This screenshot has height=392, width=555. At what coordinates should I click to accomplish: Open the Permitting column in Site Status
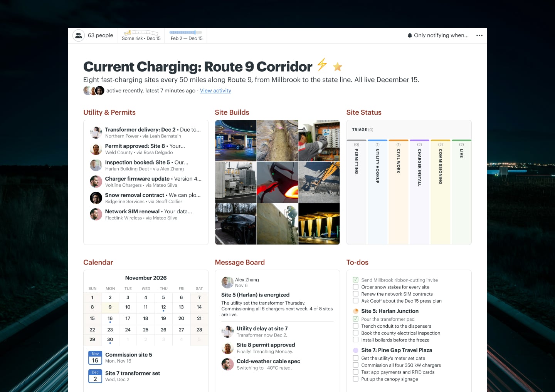[357, 192]
